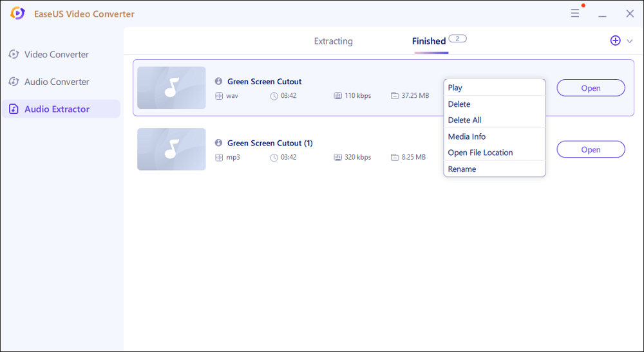Choose Rename from the context menu
The height and width of the screenshot is (352, 644).
point(462,169)
